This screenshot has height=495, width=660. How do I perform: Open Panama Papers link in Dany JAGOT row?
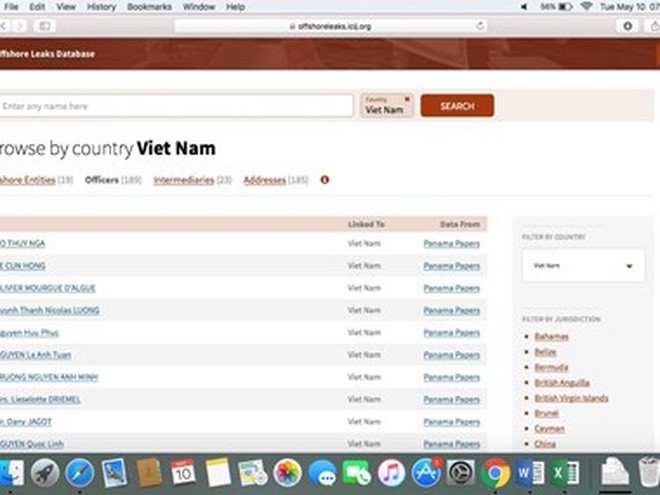(x=451, y=422)
